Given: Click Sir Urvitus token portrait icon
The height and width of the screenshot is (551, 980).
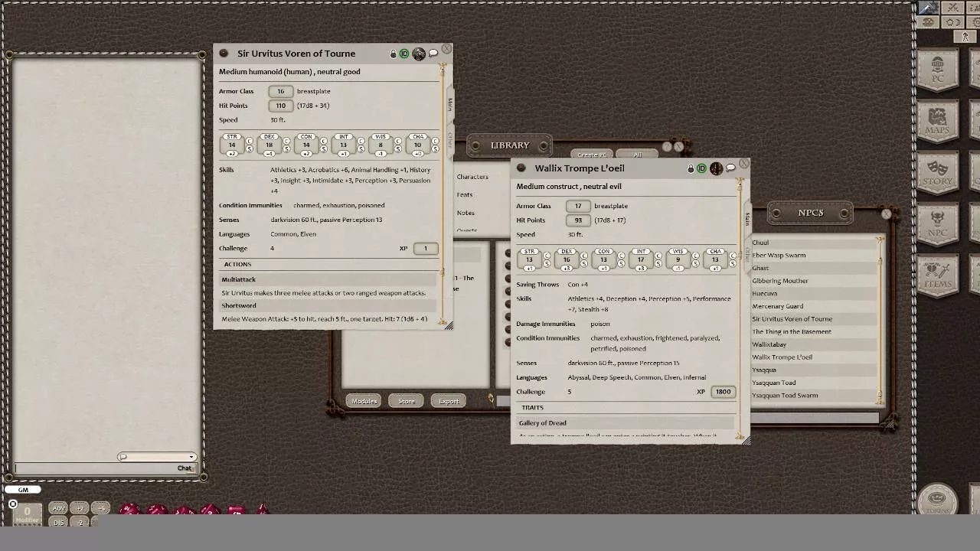Looking at the screenshot, I should click(x=418, y=54).
